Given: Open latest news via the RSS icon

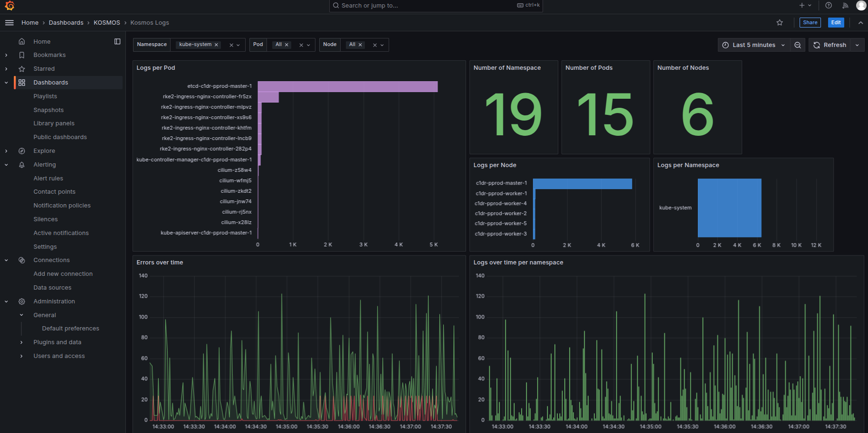Looking at the screenshot, I should [845, 6].
